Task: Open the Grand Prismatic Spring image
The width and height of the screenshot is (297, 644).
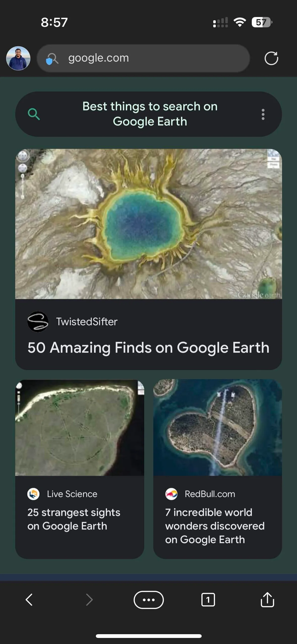Action: (x=148, y=224)
